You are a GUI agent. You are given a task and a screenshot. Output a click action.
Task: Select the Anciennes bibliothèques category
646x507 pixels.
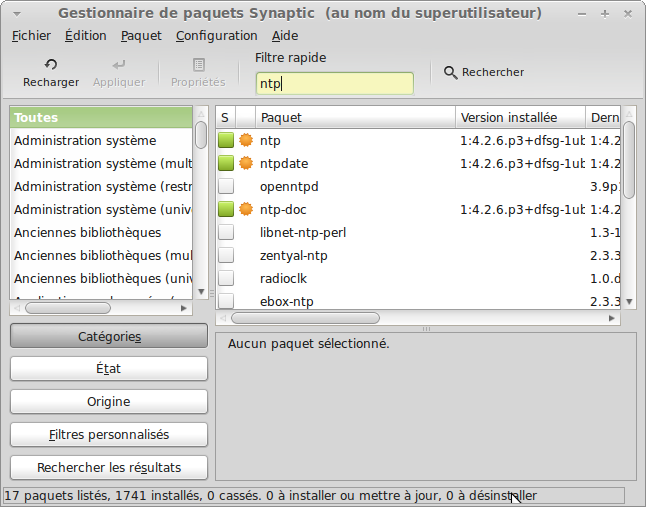101,233
